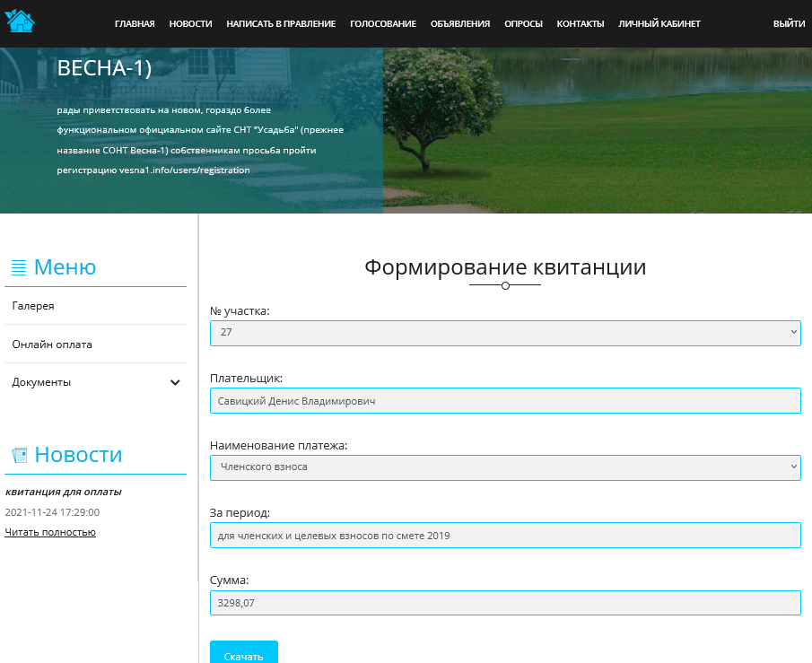Image resolution: width=812 pixels, height=663 pixels.
Task: Click the Новости heading text
Action: [78, 455]
